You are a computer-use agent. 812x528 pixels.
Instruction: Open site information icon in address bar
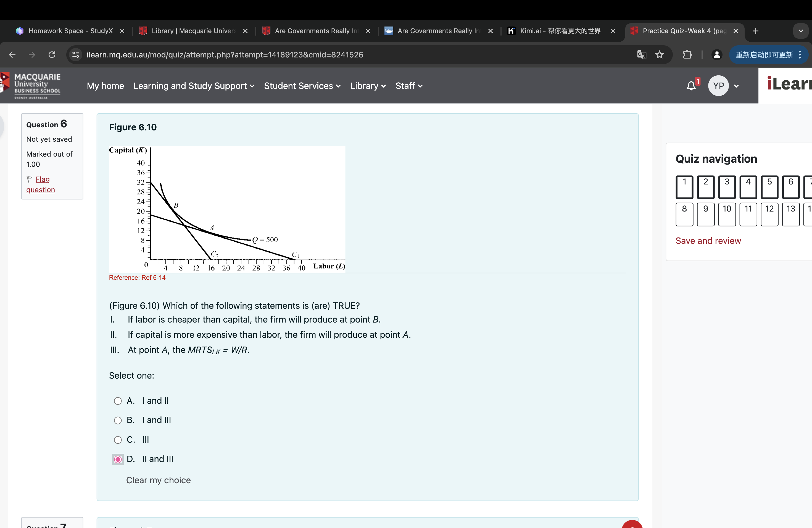coord(76,55)
